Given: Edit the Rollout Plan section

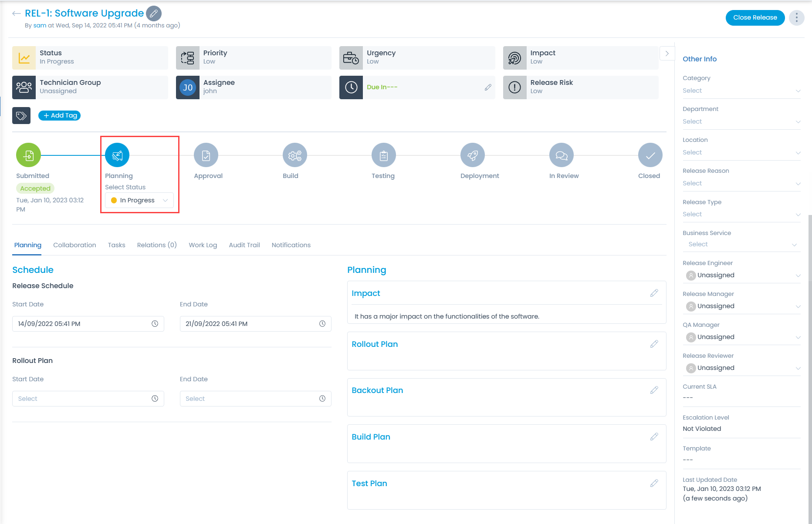Looking at the screenshot, I should pyautogui.click(x=654, y=344).
